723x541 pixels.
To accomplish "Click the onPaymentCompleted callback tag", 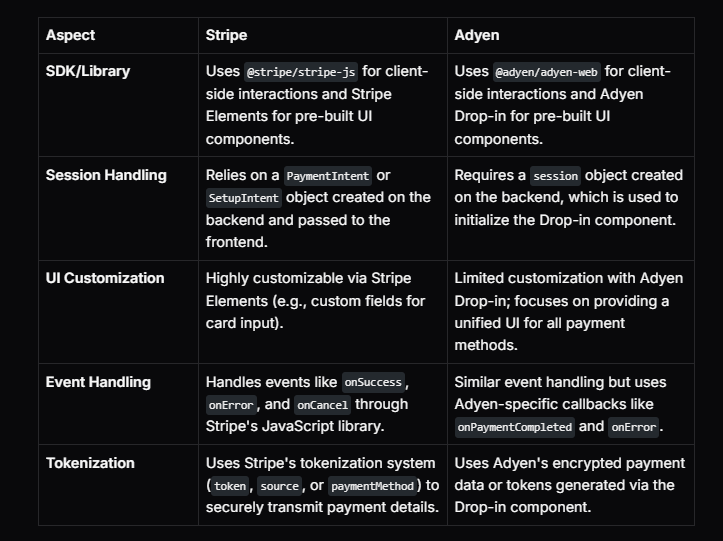I will click(515, 427).
